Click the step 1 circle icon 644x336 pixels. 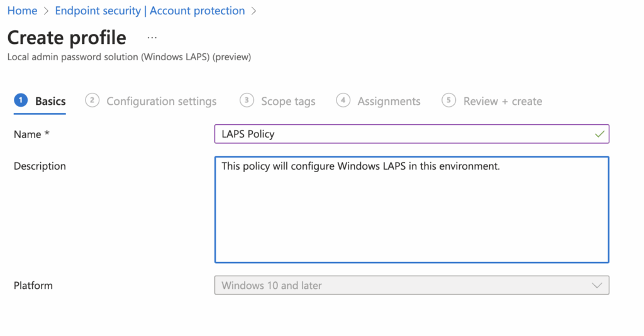(x=21, y=100)
